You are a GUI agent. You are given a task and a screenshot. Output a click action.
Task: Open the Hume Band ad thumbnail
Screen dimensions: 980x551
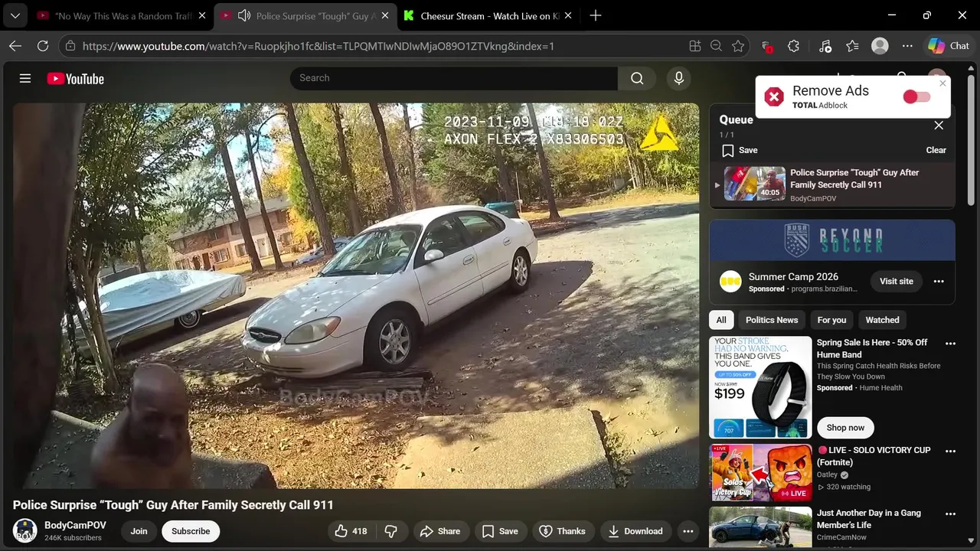tap(760, 387)
